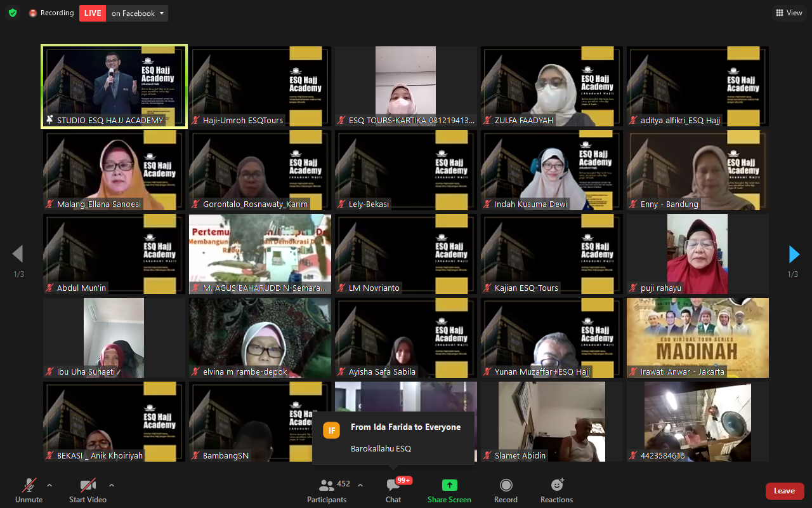Select Irawati Anwar - Jakarta video tile
The height and width of the screenshot is (508, 812).
698,337
